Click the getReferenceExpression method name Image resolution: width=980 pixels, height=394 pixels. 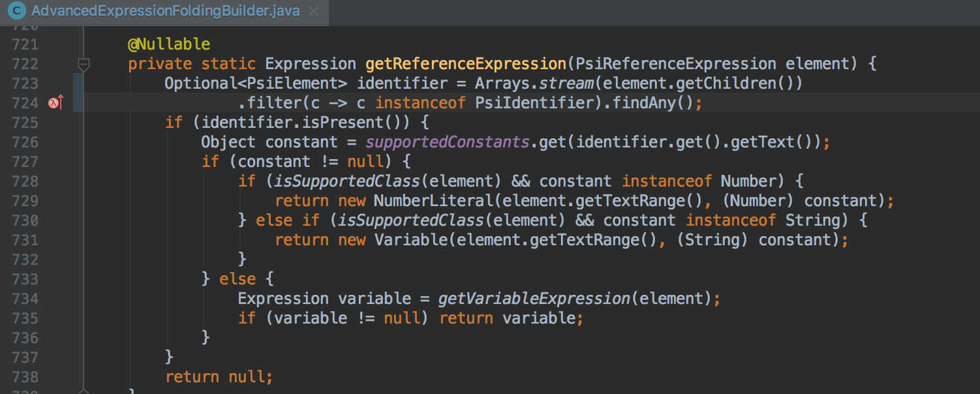click(x=465, y=64)
